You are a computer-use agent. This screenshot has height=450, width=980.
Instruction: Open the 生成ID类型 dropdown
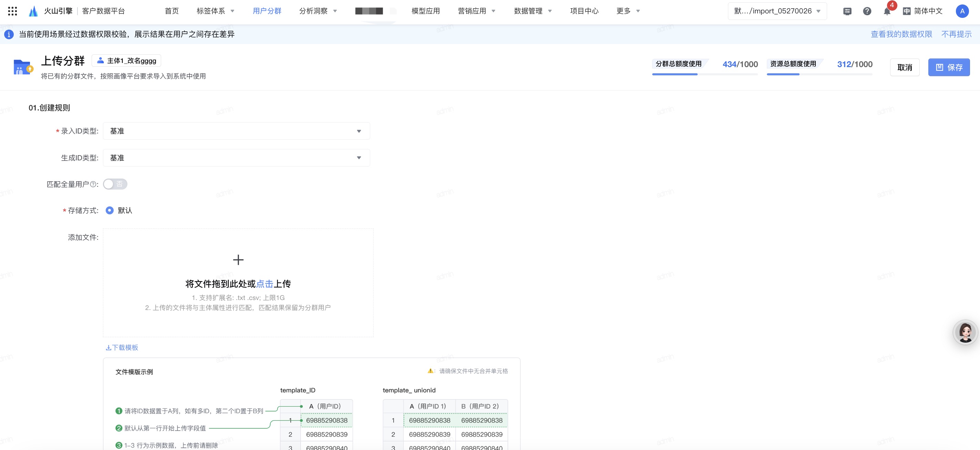pyautogui.click(x=236, y=157)
